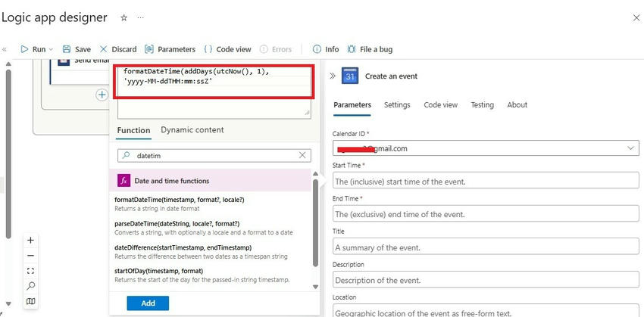Click the File a bug button

tap(370, 49)
